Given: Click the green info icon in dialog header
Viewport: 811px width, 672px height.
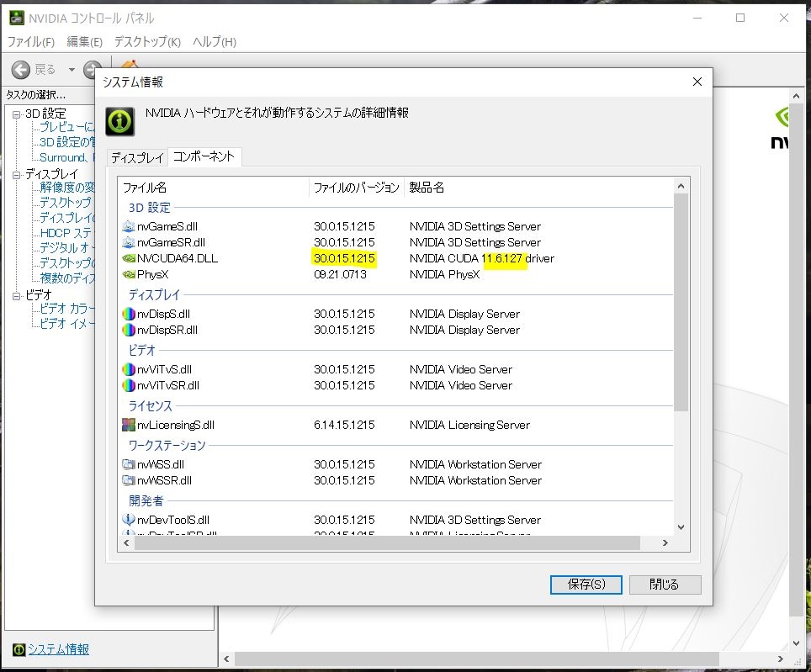Looking at the screenshot, I should point(120,121).
